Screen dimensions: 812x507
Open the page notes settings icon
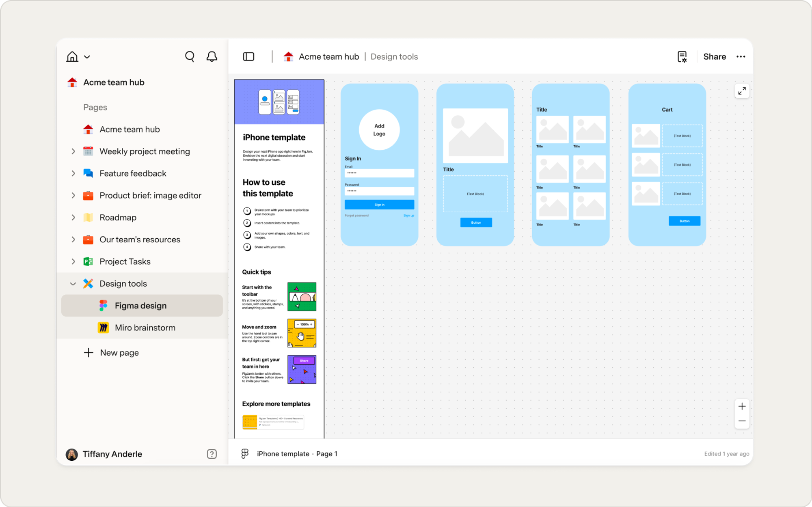pyautogui.click(x=682, y=56)
